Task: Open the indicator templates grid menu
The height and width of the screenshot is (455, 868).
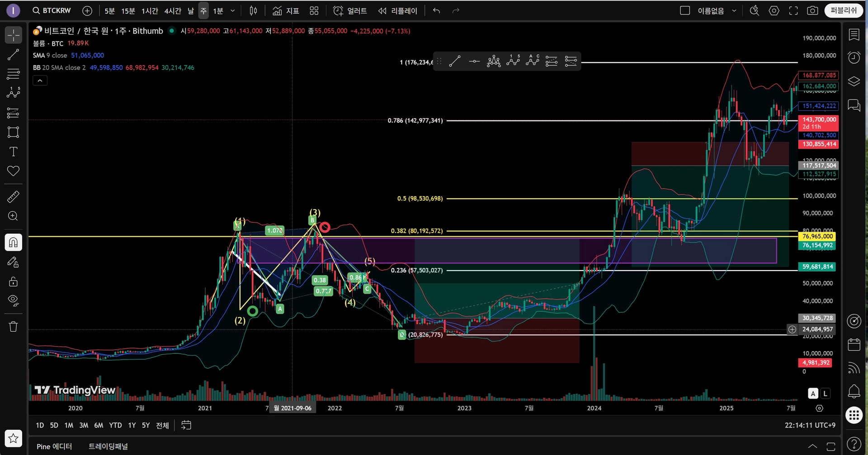Action: [x=314, y=11]
